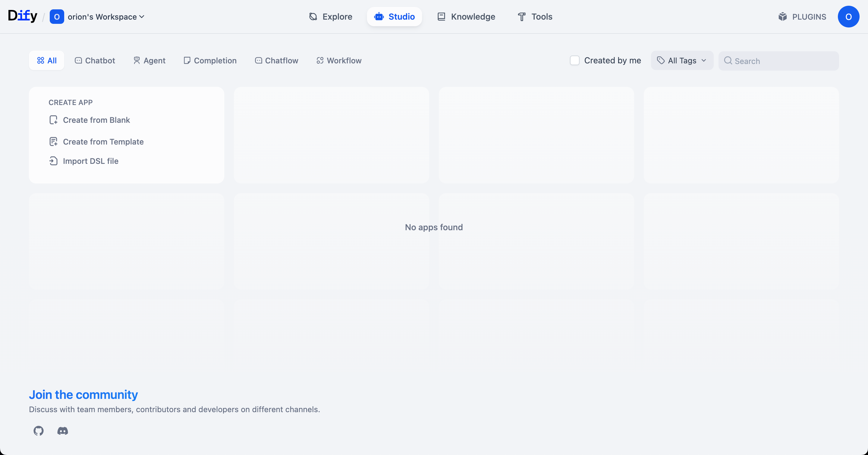Viewport: 868px width, 455px height.
Task: Switch to the Chatbot filter tab
Action: 95,60
